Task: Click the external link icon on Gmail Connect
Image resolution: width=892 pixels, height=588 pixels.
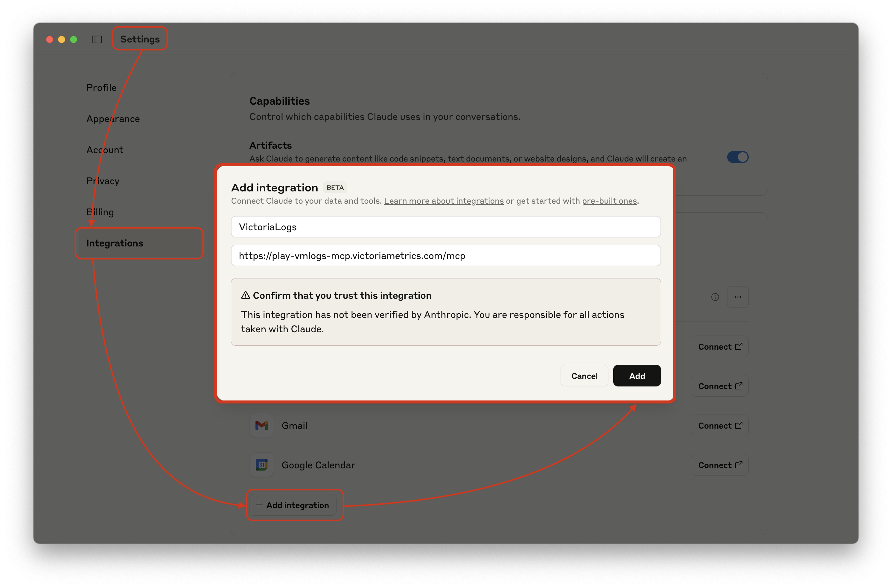Action: [x=738, y=425]
